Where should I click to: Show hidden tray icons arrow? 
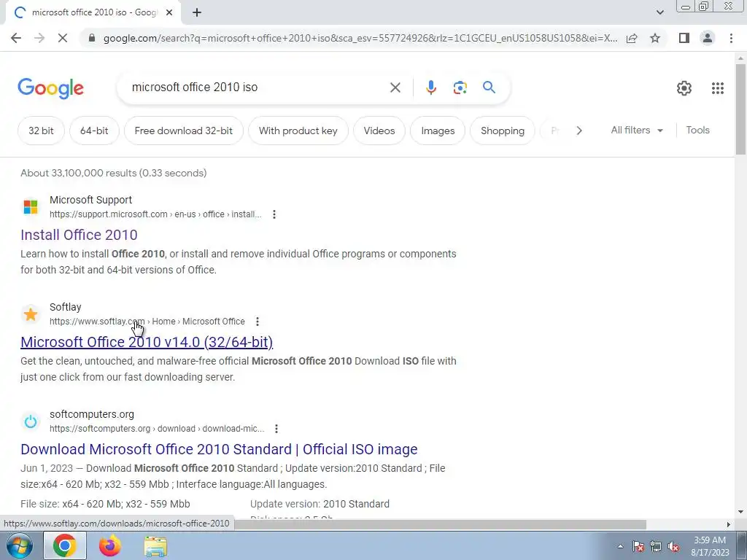620,546
